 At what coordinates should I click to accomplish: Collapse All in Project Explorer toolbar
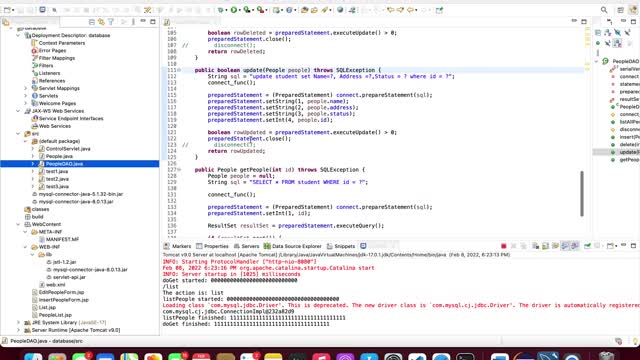pos(92,22)
